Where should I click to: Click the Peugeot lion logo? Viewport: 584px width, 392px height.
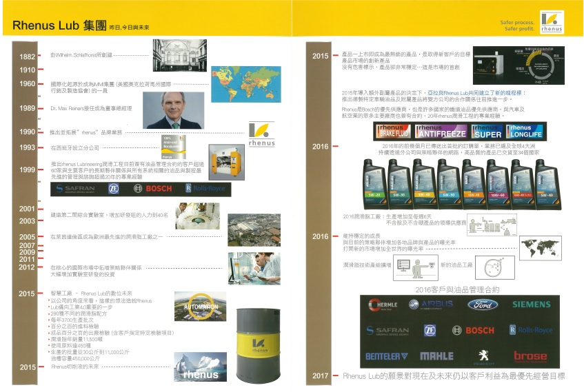pos(483,357)
